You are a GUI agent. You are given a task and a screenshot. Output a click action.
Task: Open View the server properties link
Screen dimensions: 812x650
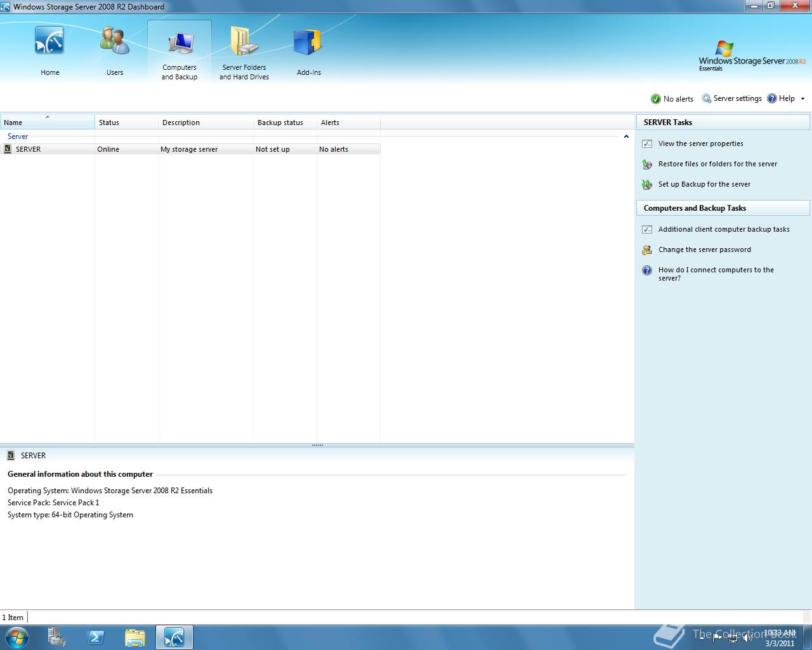tap(700, 144)
